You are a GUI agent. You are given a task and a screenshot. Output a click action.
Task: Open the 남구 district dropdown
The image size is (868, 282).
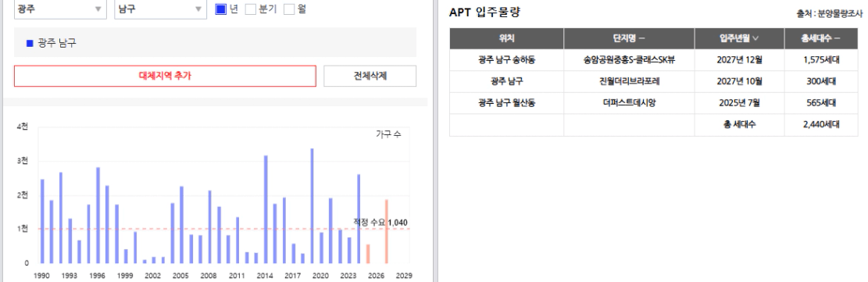160,9
